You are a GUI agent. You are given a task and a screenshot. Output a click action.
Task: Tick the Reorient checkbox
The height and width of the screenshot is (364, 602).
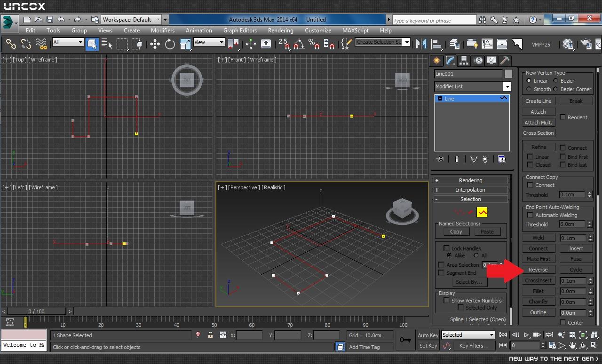pos(562,117)
